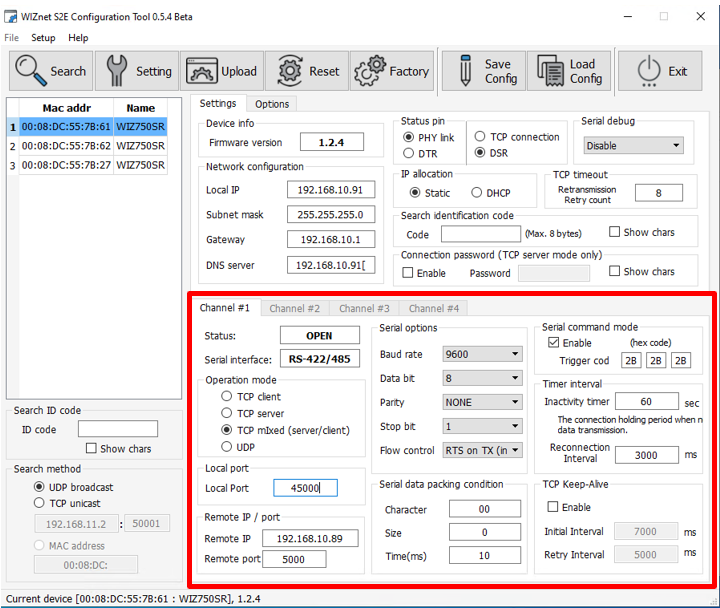The image size is (720, 608).
Task: Open the Stop bit dropdown
Action: click(482, 426)
